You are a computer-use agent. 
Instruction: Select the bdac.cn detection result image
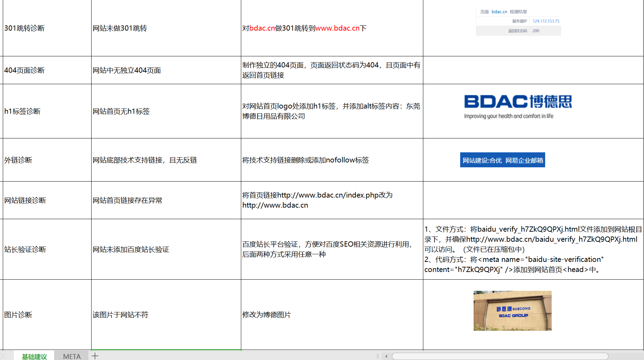(x=518, y=22)
